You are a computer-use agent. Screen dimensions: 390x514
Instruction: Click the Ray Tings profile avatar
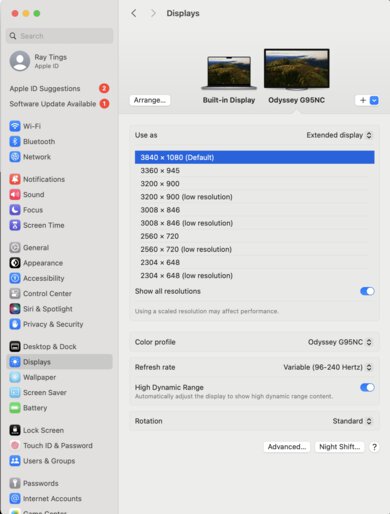20,61
